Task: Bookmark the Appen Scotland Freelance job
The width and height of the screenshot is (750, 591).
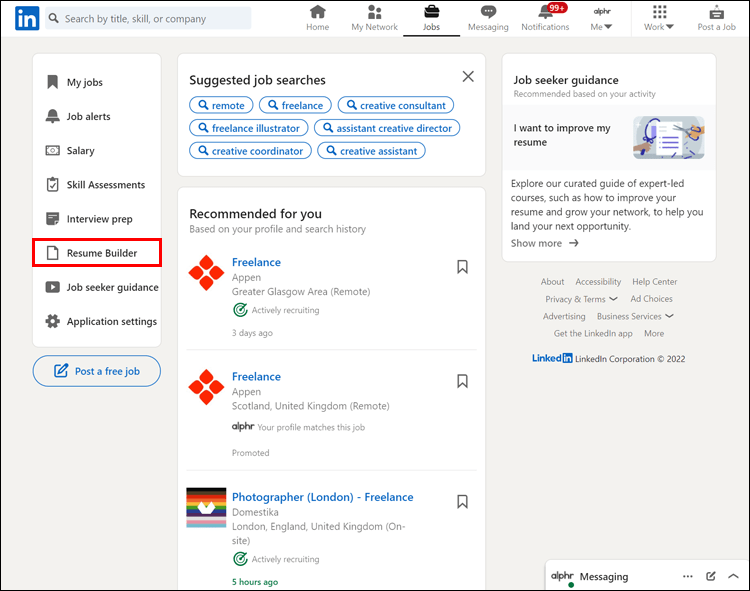Action: [x=462, y=381]
